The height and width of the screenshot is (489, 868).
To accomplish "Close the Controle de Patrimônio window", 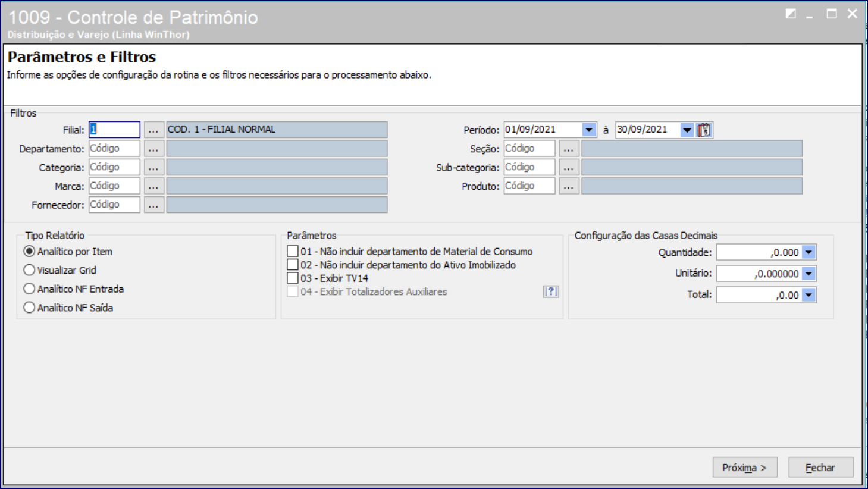I will tap(853, 14).
